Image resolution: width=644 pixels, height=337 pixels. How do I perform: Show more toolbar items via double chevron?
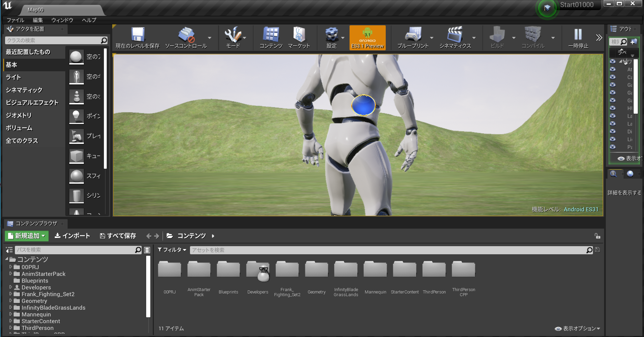(599, 37)
